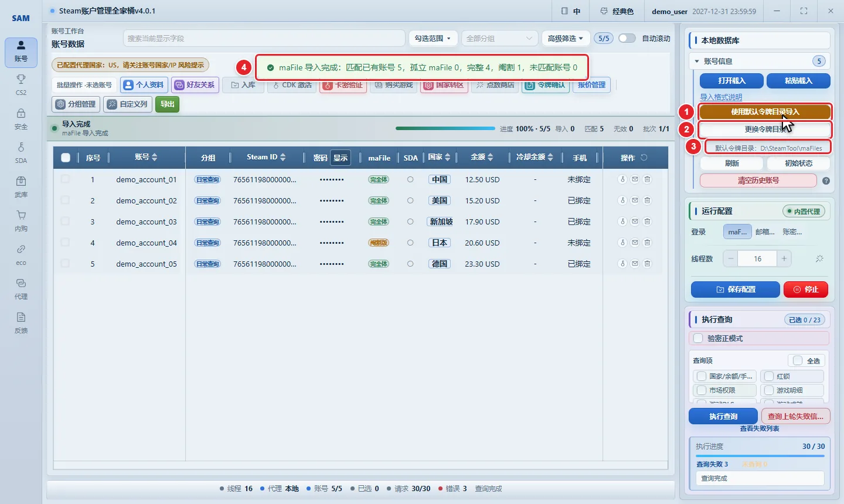844x504 pixels.
Task: Click 清空历史账号 button
Action: click(x=758, y=181)
